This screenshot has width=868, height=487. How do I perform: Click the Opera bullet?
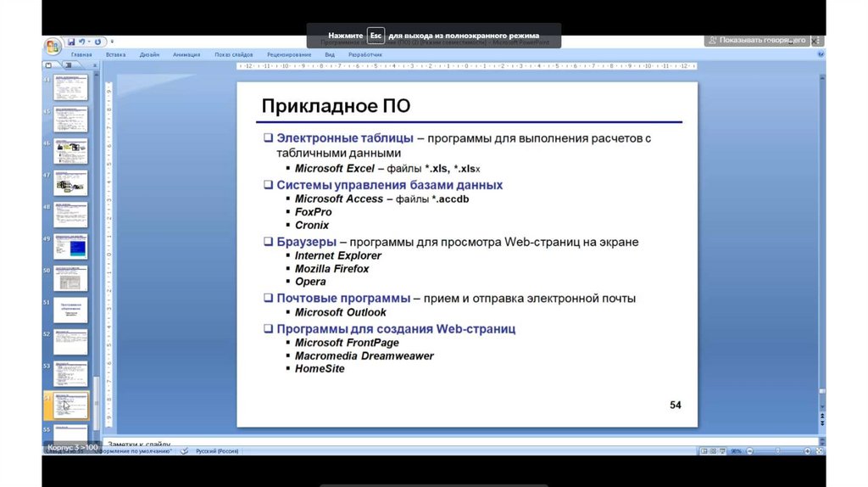310,282
